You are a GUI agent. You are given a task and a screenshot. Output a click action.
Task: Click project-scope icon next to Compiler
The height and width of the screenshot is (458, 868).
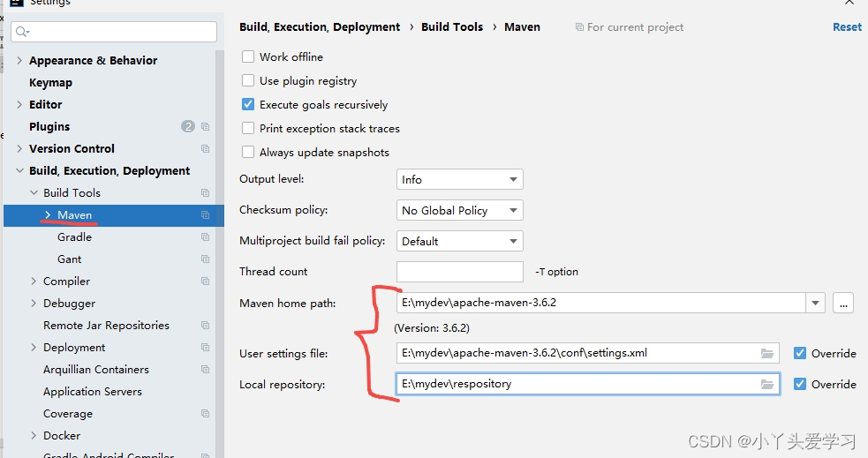[x=206, y=282]
